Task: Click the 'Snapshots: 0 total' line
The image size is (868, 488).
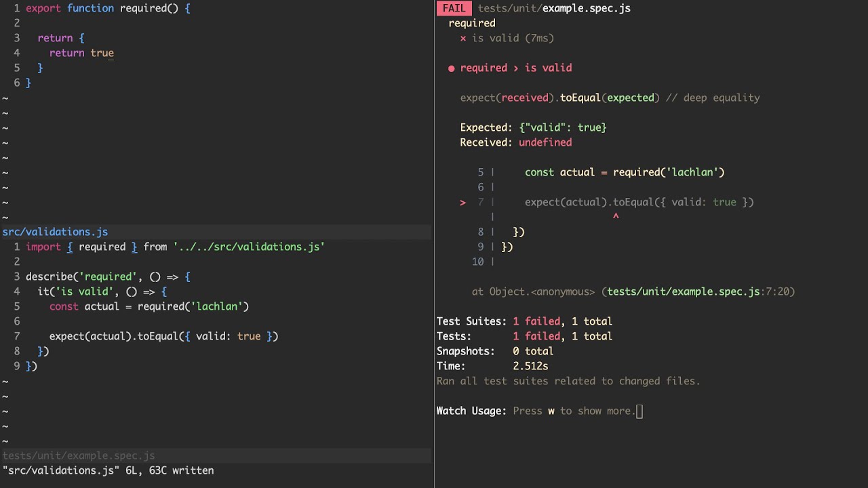Action: (x=495, y=351)
